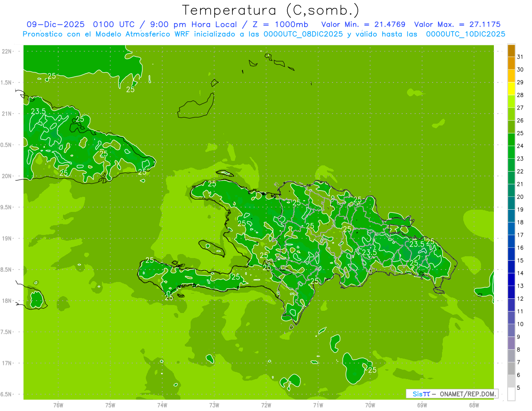
Task: Click the legend value "5"
Action: click(519, 388)
